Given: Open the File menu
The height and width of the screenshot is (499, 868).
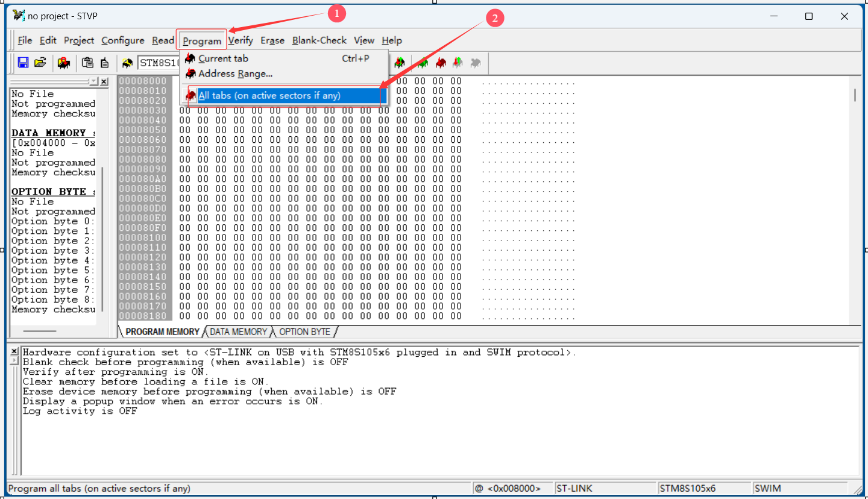Looking at the screenshot, I should click(x=25, y=40).
